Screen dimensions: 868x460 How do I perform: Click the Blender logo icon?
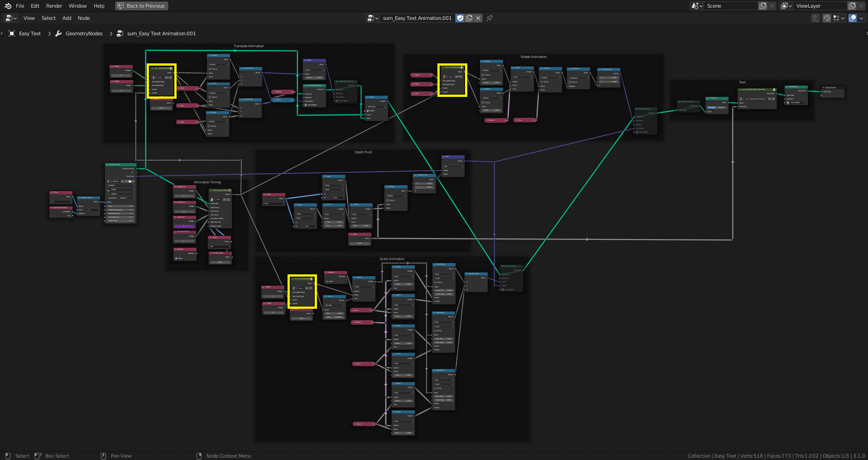point(8,6)
